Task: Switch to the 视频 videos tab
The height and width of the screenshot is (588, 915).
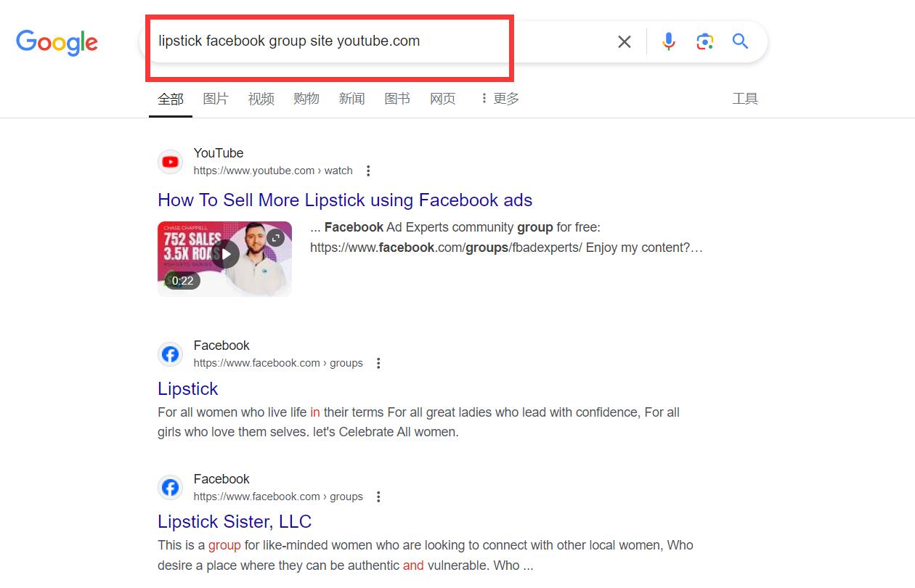Action: tap(261, 99)
